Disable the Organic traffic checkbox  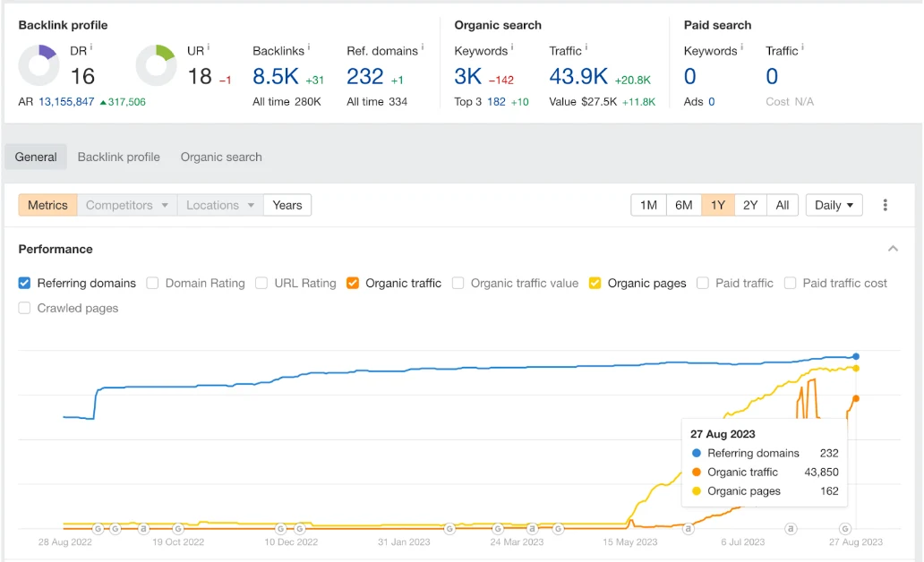(x=355, y=283)
